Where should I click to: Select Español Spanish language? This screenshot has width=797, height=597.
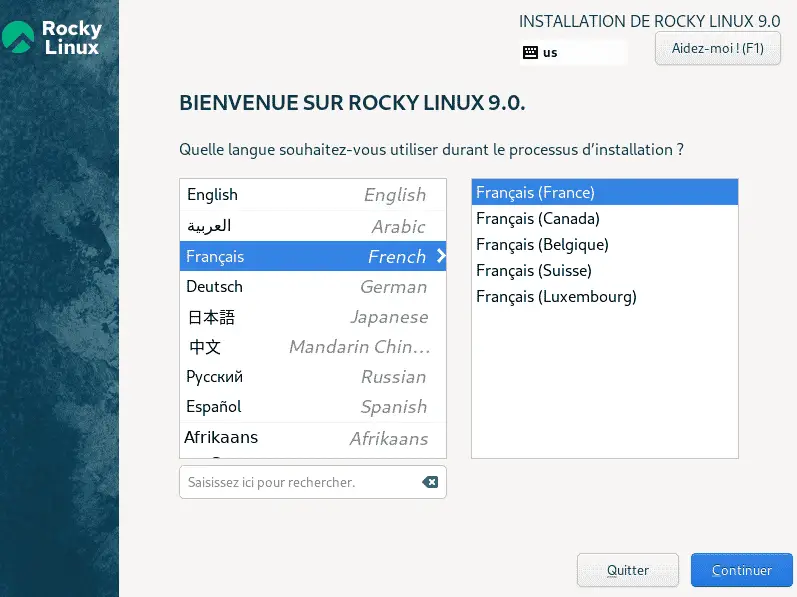coord(313,407)
